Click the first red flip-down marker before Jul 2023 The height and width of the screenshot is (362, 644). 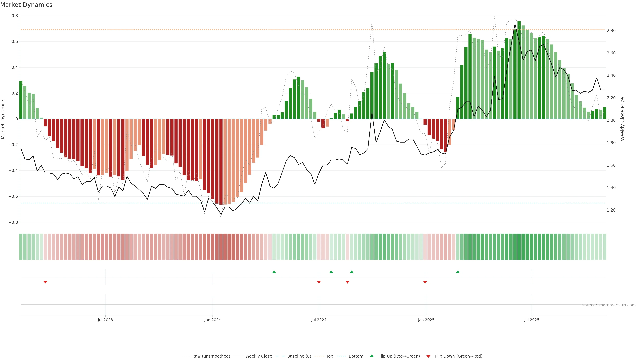tap(45, 282)
